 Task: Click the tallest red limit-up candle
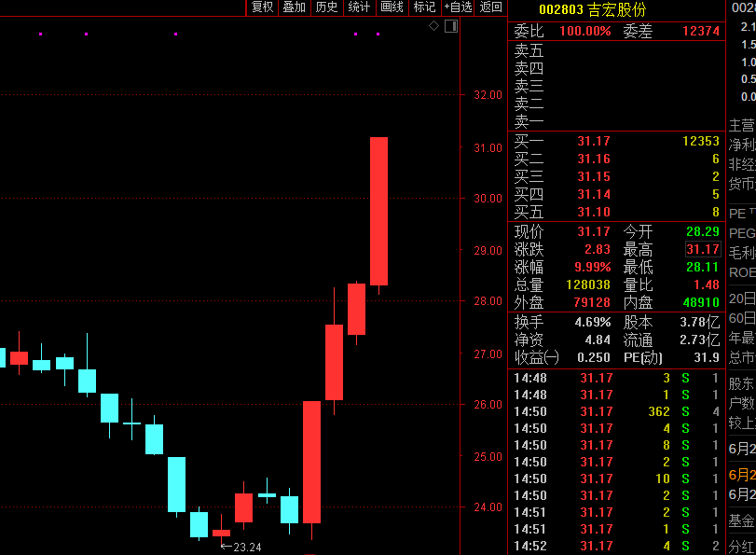[x=378, y=210]
